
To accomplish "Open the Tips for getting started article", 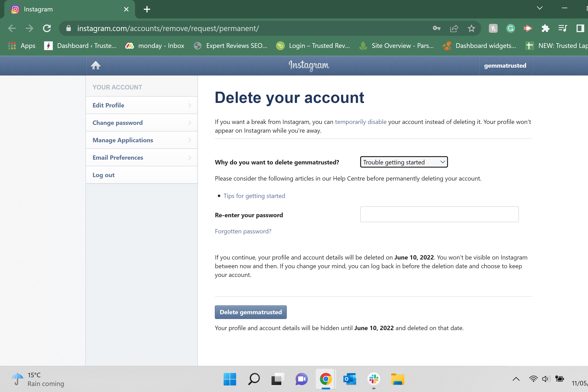I will tap(254, 196).
